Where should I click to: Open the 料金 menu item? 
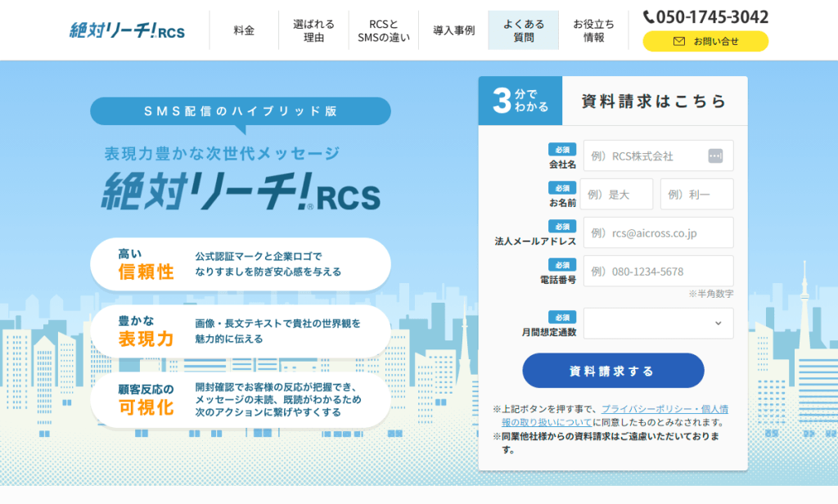click(243, 30)
